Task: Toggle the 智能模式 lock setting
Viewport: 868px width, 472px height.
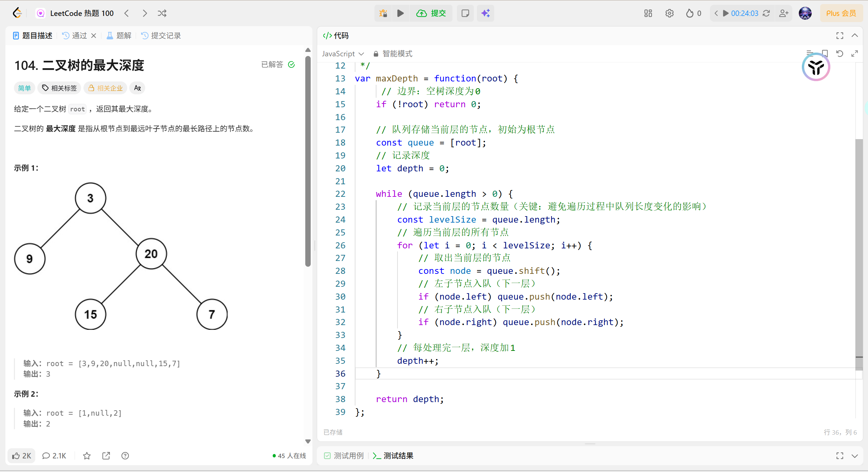Action: tap(393, 54)
